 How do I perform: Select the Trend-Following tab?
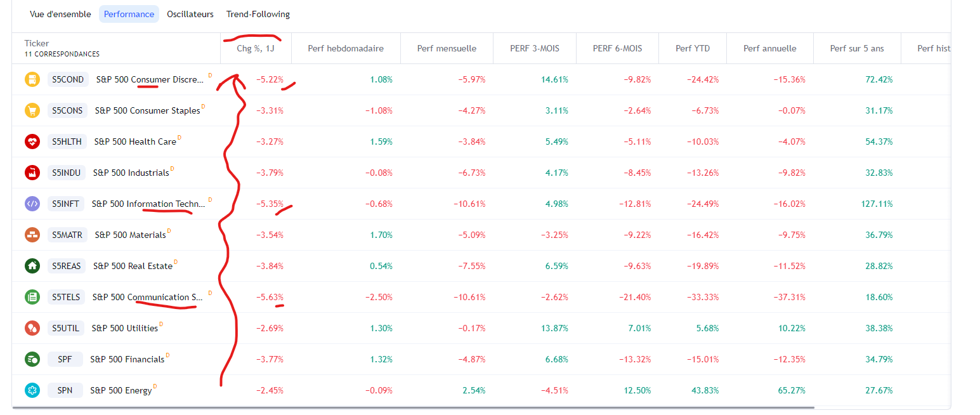click(x=258, y=14)
